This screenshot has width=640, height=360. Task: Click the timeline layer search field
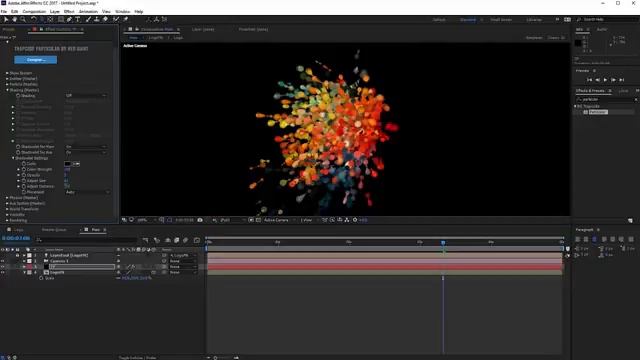pyautogui.click(x=86, y=240)
